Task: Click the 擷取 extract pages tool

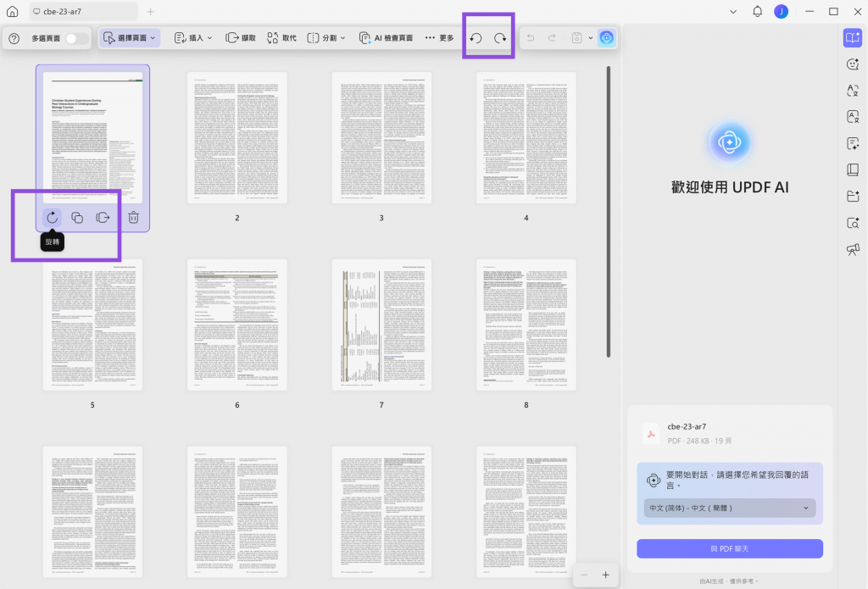Action: [x=241, y=38]
